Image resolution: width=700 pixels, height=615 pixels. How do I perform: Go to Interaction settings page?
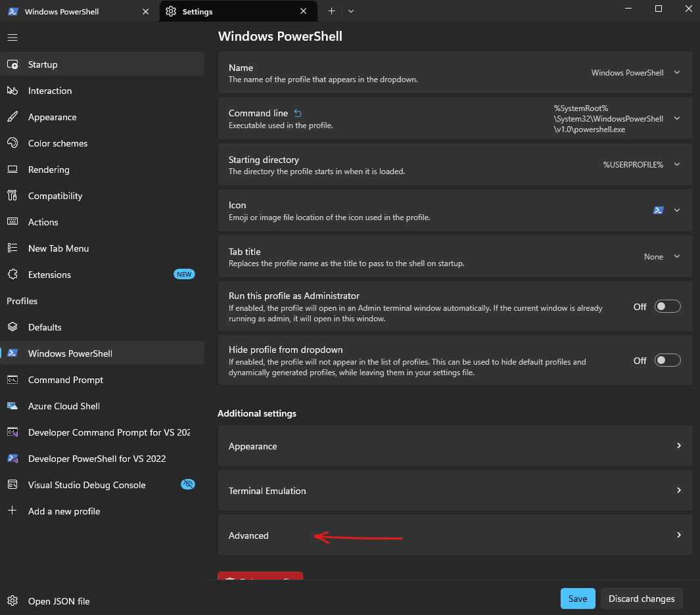pos(103,91)
